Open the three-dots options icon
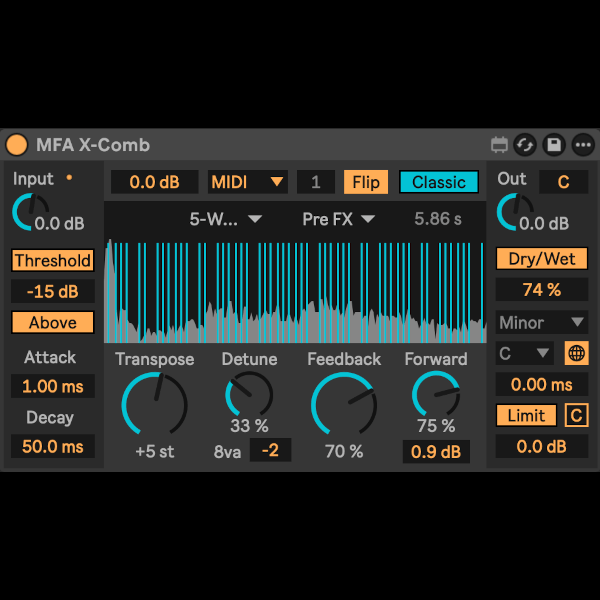The height and width of the screenshot is (600, 600). coord(583,145)
